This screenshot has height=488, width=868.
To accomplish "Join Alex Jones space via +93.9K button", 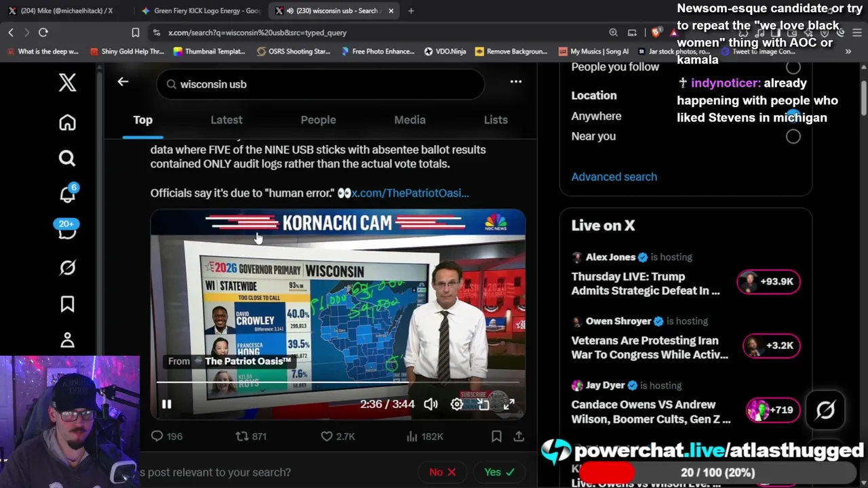I will coord(768,281).
